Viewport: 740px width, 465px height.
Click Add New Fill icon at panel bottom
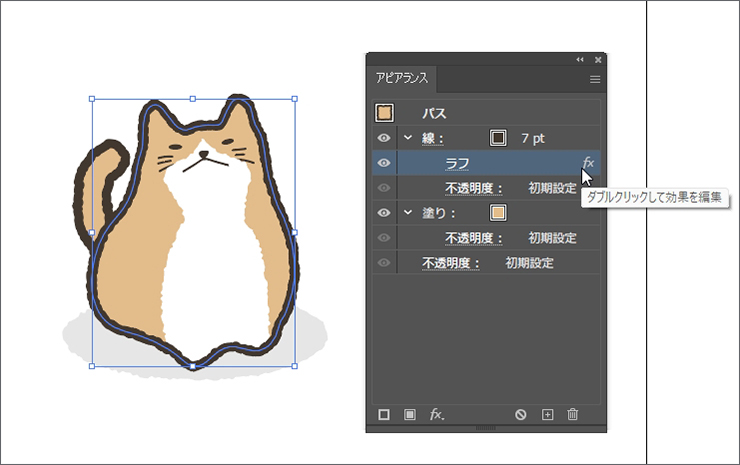pos(409,414)
